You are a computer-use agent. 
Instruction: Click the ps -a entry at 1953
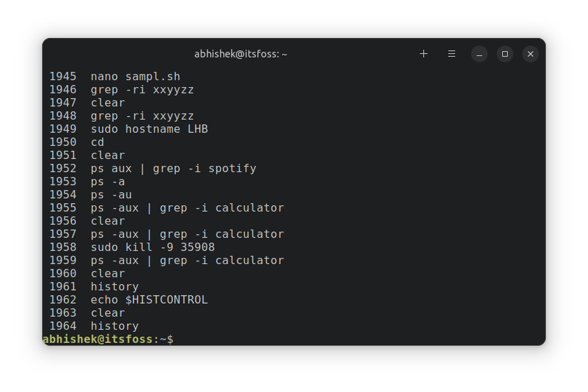coord(87,181)
